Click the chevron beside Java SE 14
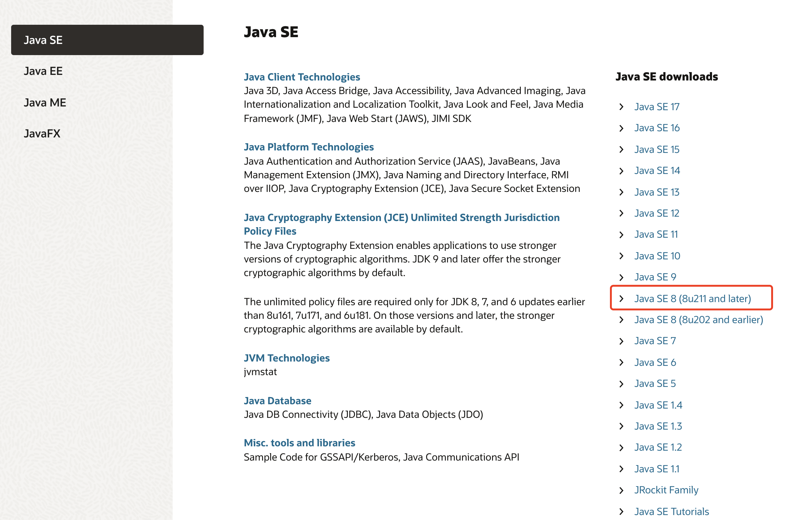 coord(621,171)
